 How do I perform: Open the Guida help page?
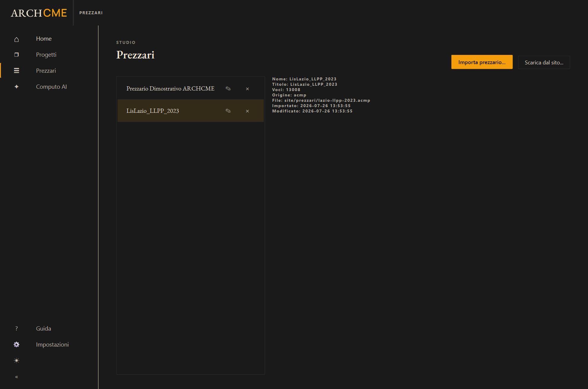44,328
